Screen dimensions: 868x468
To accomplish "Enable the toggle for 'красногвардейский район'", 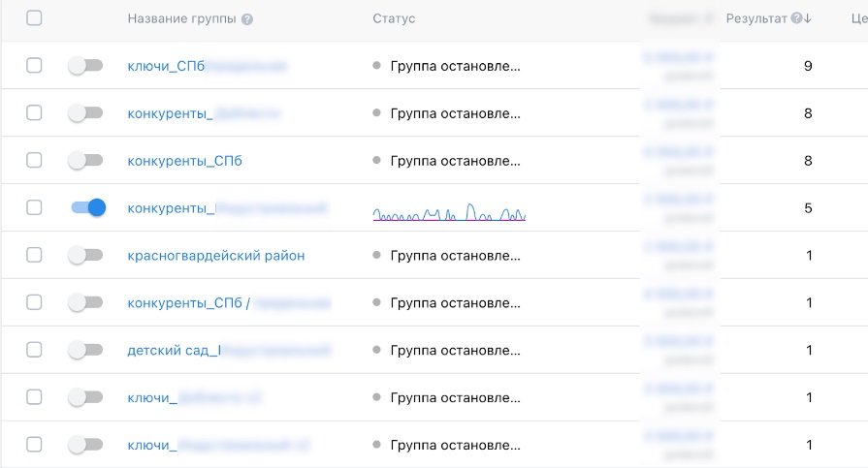I will pyautogui.click(x=86, y=255).
